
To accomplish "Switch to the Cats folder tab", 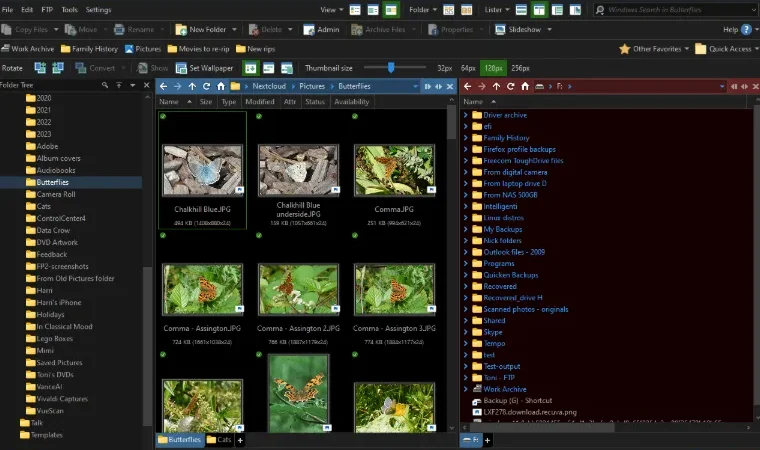I will (x=219, y=439).
